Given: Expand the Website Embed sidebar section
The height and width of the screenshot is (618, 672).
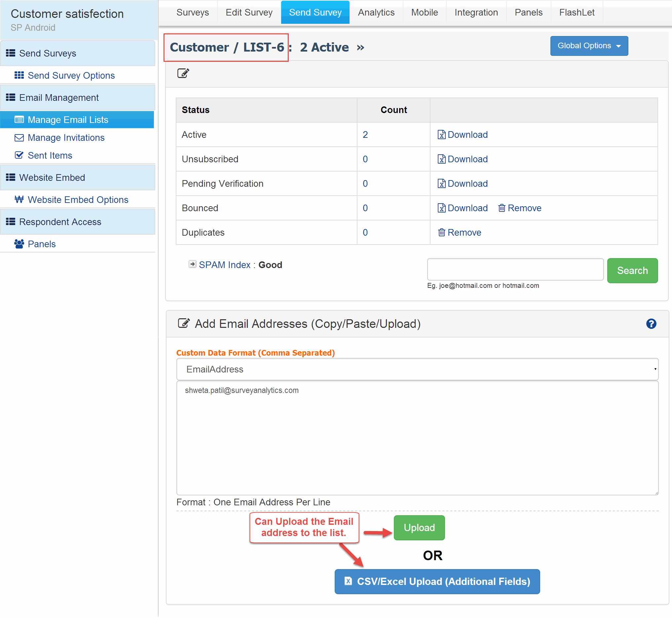Looking at the screenshot, I should pos(78,177).
